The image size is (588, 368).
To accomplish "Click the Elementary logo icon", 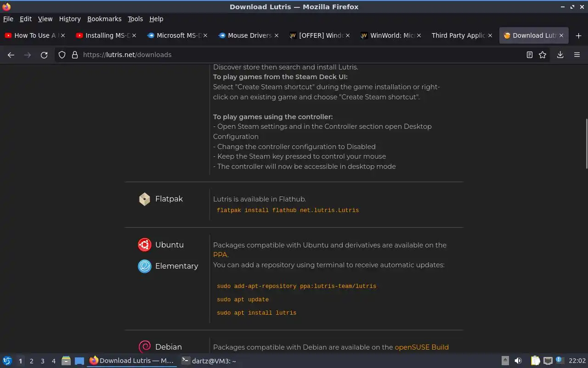I will coord(145,266).
